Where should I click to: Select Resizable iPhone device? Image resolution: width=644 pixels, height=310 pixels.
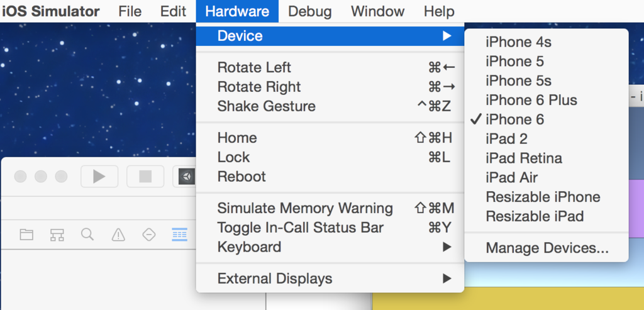coord(547,197)
